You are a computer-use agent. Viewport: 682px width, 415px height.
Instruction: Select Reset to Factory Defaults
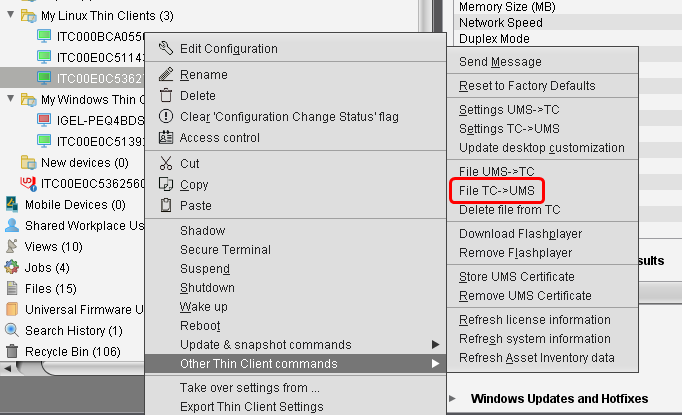coord(527,86)
